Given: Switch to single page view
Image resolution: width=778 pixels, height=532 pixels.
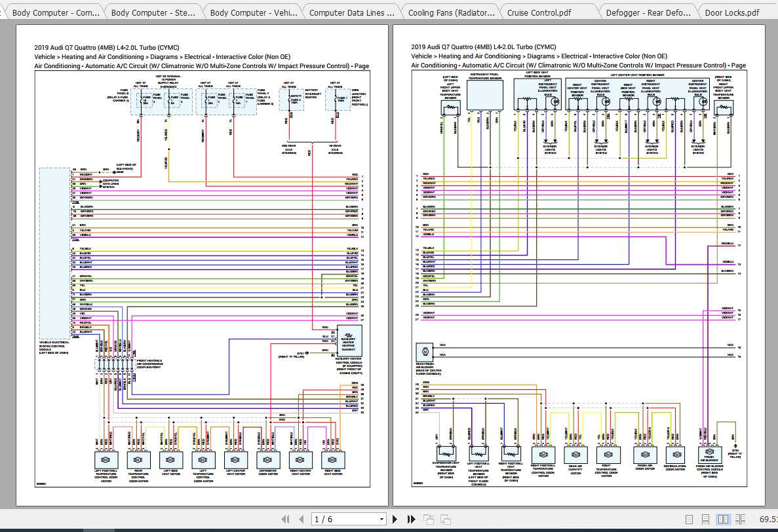Looking at the screenshot, I should point(689,519).
